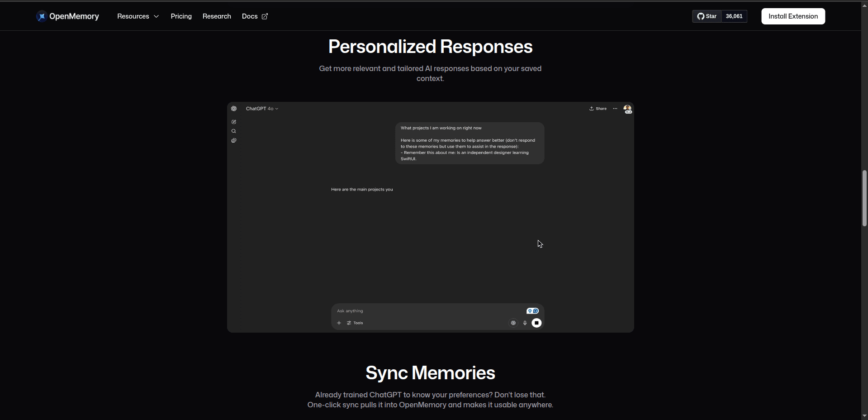Click the scrollbar down arrow
This screenshot has width=868, height=420.
point(865,415)
